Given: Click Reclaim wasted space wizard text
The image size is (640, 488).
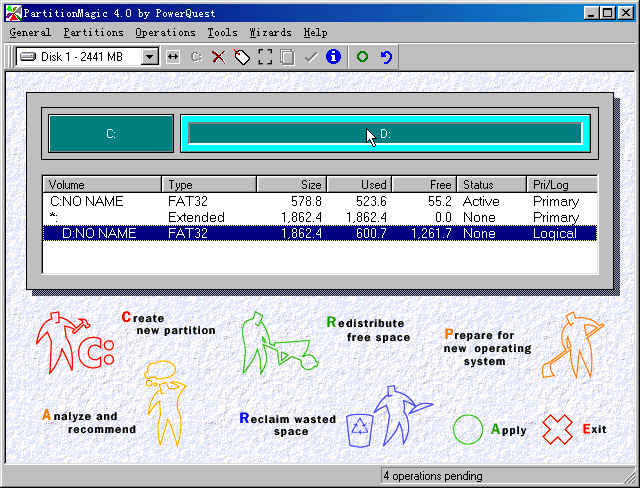Looking at the screenshot, I should [288, 424].
